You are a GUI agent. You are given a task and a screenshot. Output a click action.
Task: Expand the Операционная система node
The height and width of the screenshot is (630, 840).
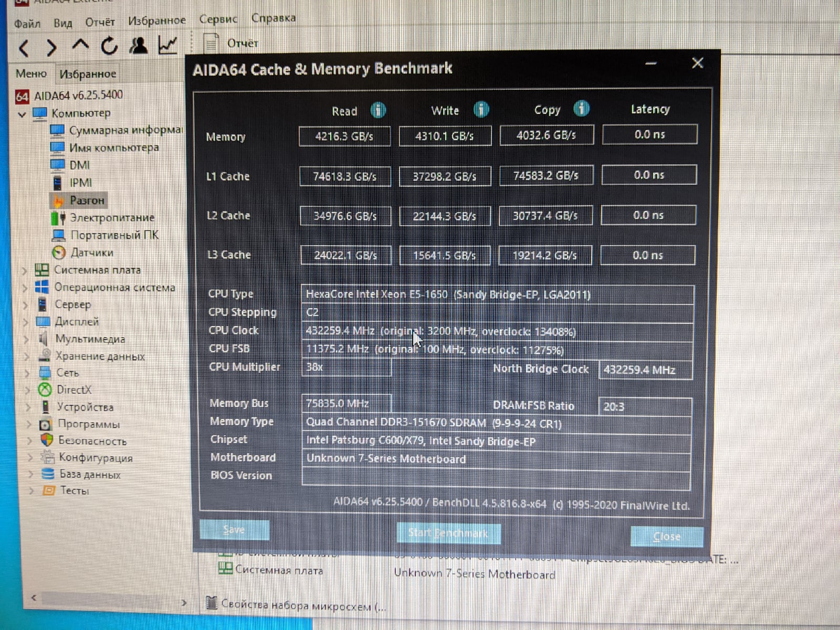point(25,288)
